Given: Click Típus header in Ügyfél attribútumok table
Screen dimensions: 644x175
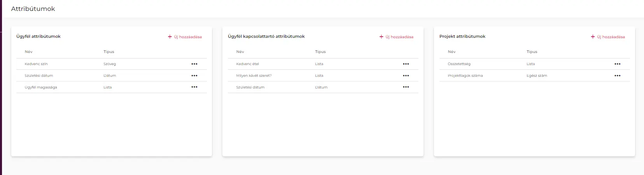Looking at the screenshot, I should pos(109,52).
